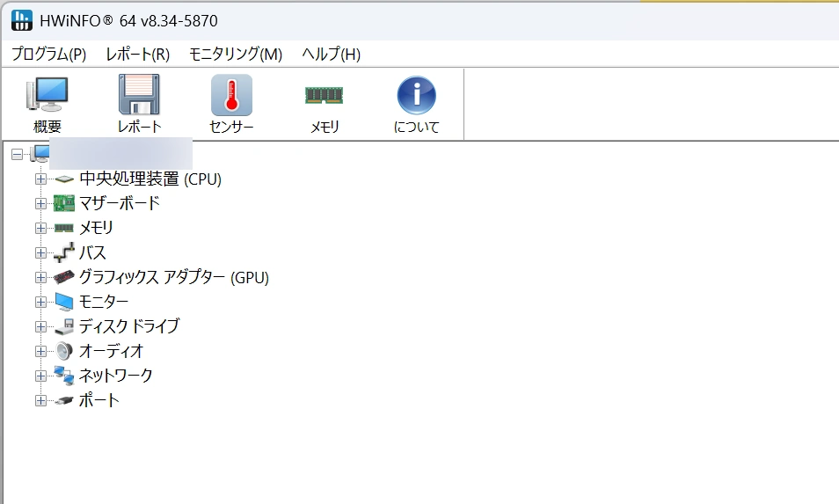Select メモリ label in tree
839x504 pixels.
97,228
